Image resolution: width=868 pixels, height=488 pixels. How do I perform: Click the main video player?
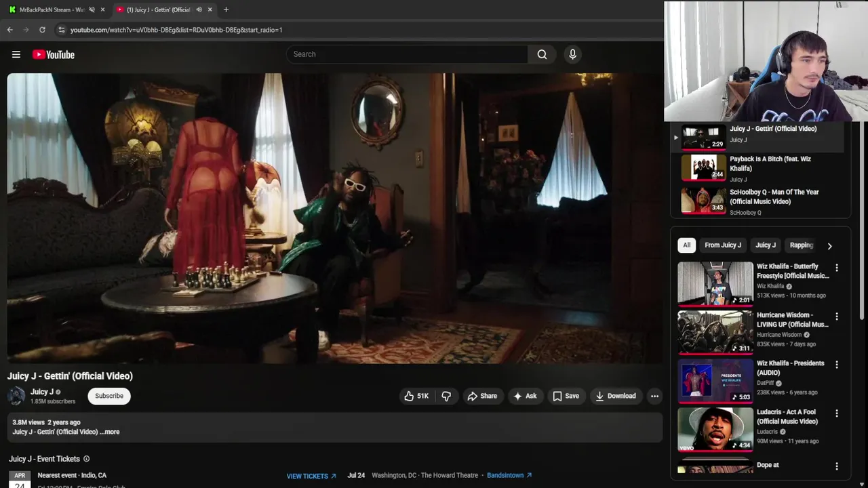point(335,218)
